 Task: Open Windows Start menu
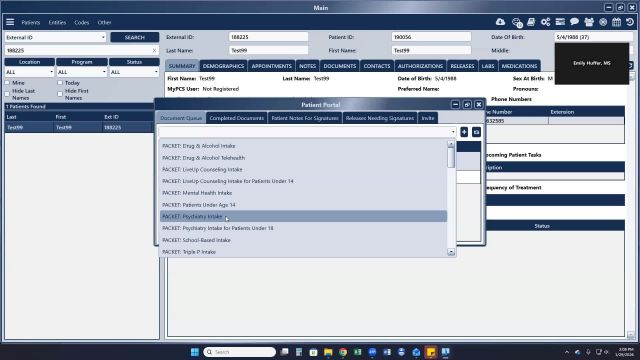(195, 352)
